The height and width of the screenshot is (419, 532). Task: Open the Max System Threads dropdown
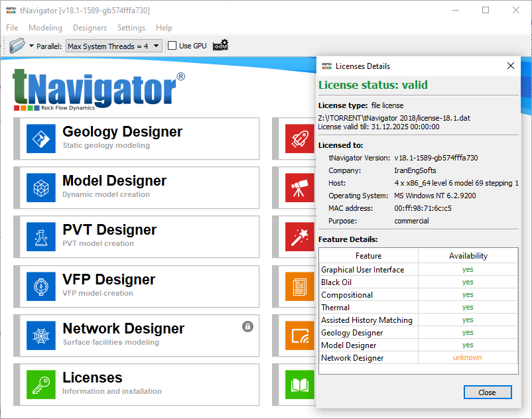tap(114, 46)
